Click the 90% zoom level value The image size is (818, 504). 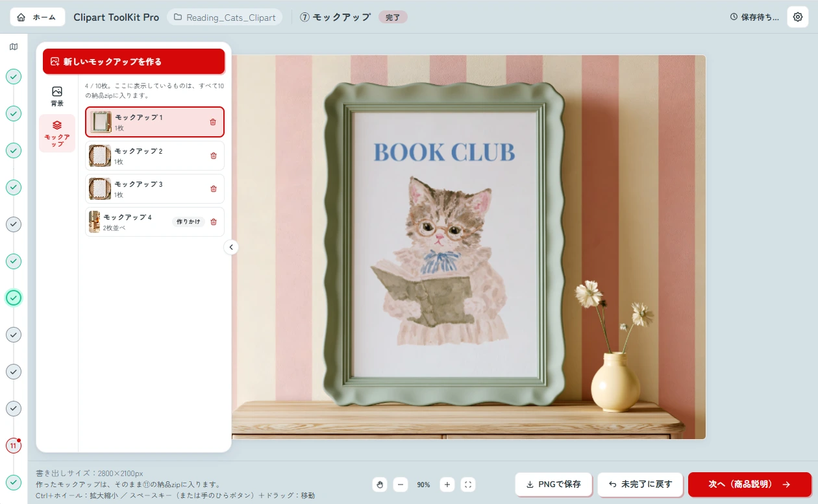[424, 485]
